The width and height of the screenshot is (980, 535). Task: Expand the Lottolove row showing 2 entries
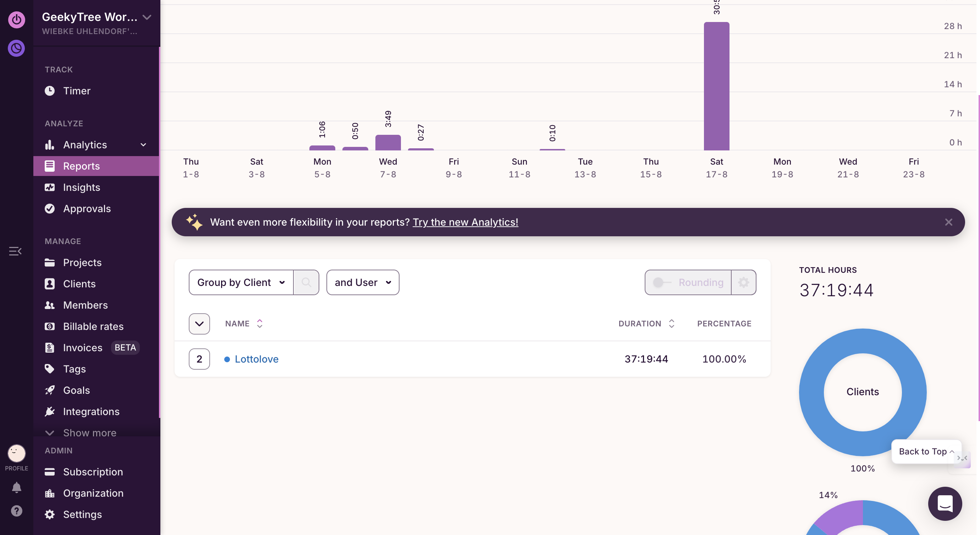(x=199, y=359)
